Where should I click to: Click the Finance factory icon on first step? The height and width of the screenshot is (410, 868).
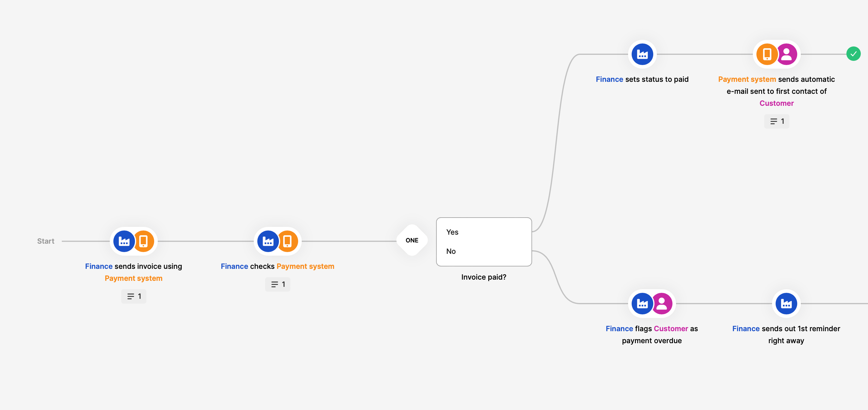124,240
